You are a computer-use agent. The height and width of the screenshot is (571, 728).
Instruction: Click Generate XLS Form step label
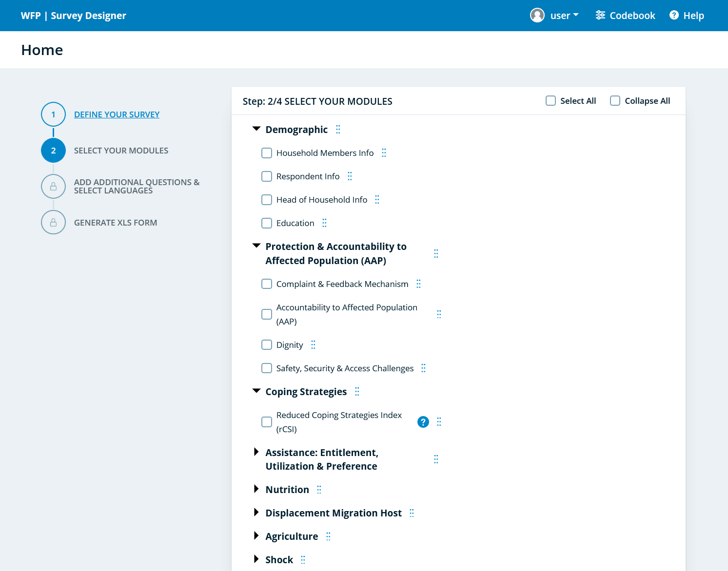pos(116,223)
